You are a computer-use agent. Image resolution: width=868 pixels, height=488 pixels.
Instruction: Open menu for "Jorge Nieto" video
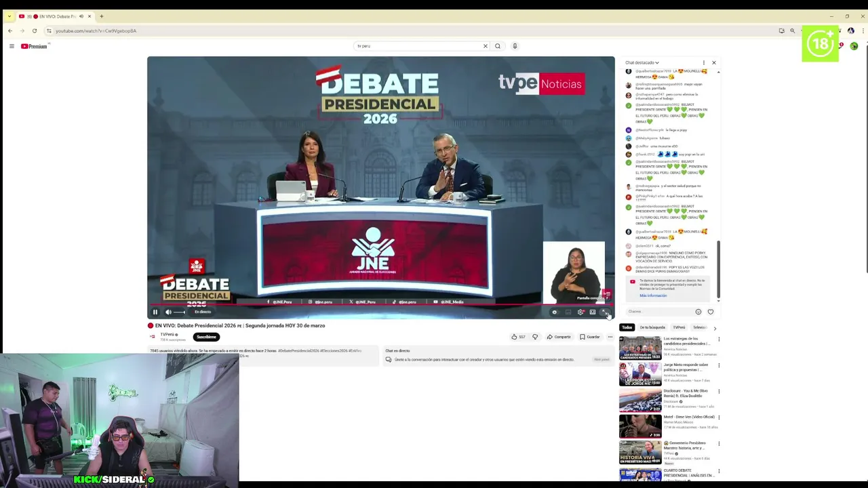pyautogui.click(x=719, y=365)
